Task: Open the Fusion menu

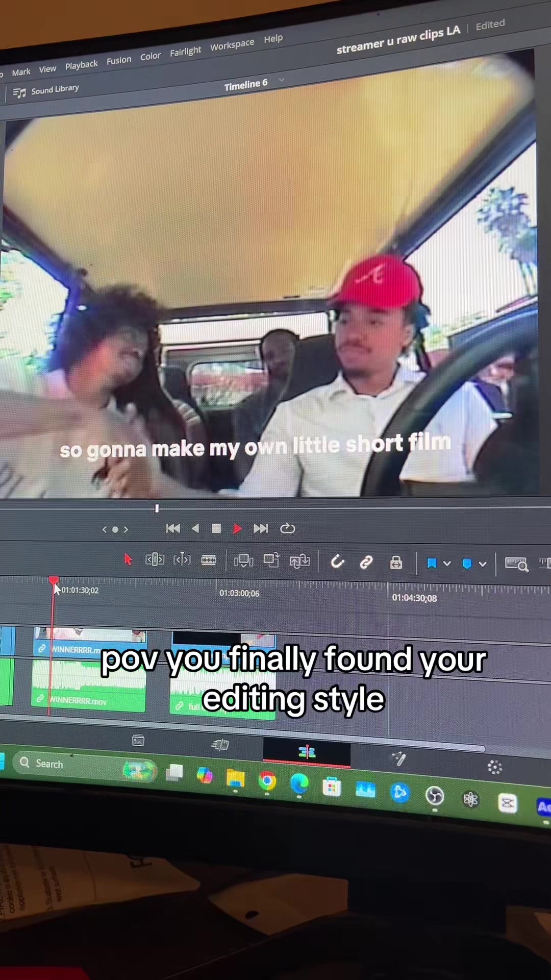Action: 119,60
